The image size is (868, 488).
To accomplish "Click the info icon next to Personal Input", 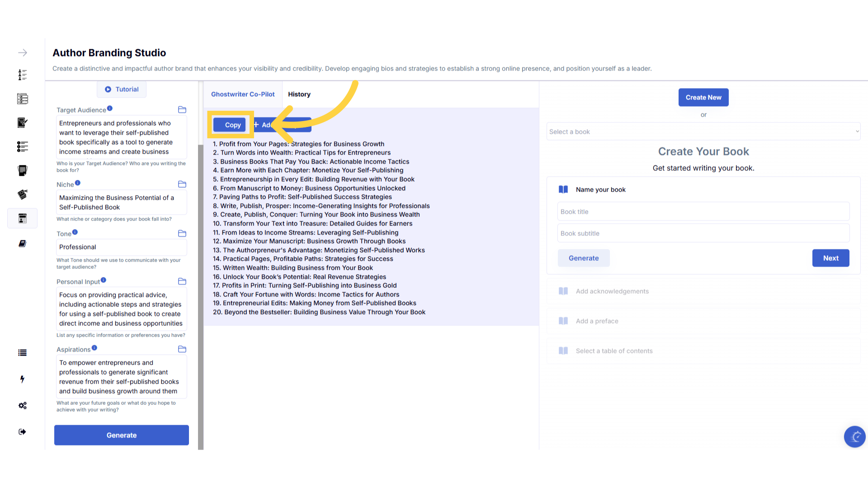I will 104,280.
